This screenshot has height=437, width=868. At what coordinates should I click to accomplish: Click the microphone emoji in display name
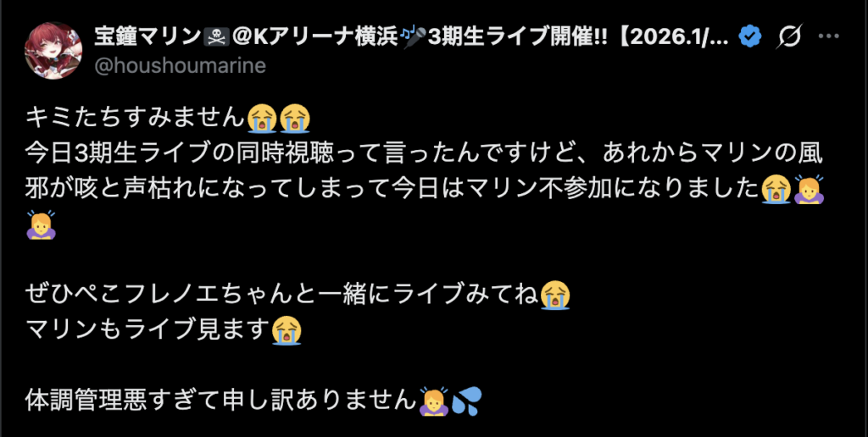click(x=414, y=37)
